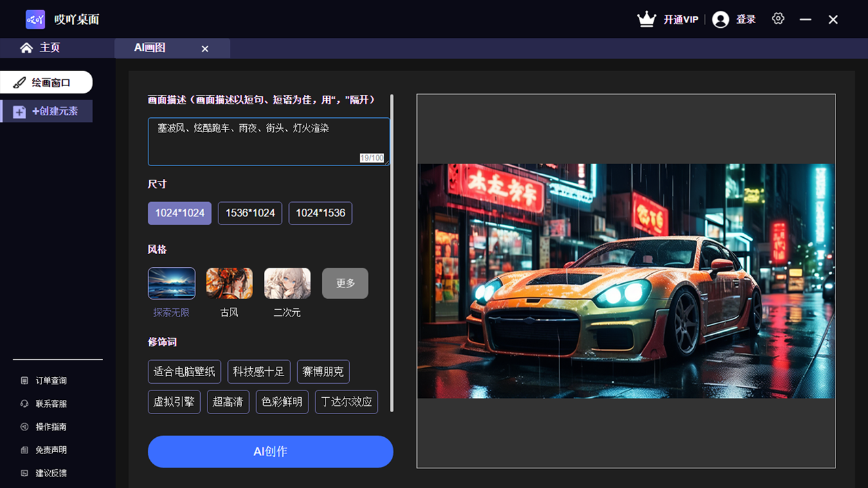
Task: Enable the 赛博朋克 modifier tag
Action: tap(323, 371)
